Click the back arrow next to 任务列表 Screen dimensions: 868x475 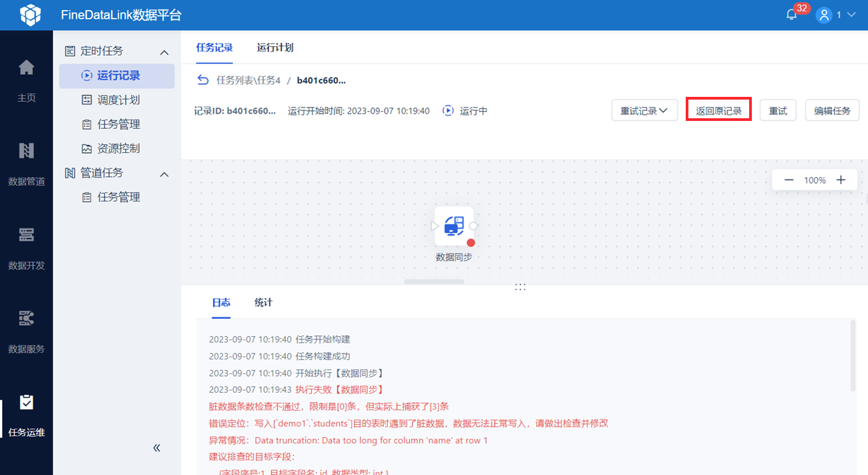(x=203, y=80)
